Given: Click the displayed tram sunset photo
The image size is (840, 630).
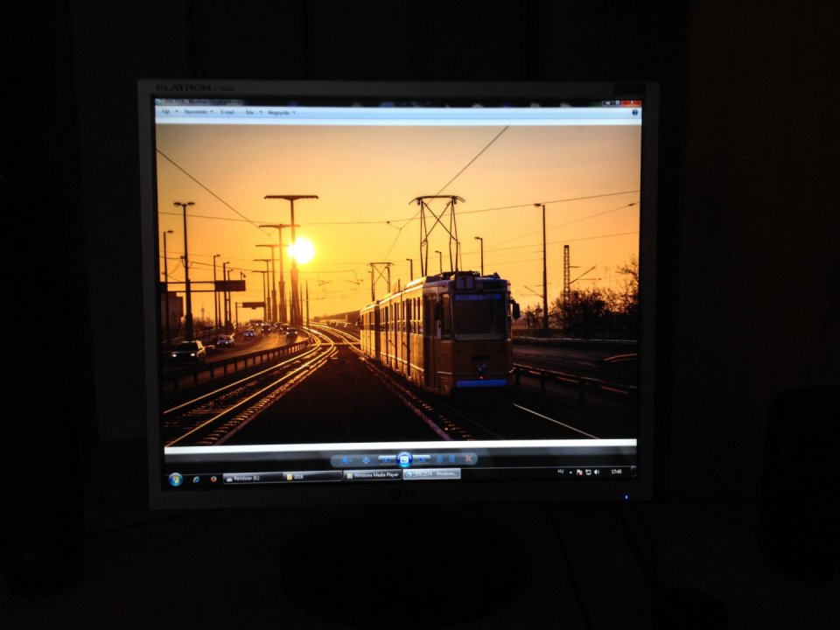Looking at the screenshot, I should click(399, 285).
